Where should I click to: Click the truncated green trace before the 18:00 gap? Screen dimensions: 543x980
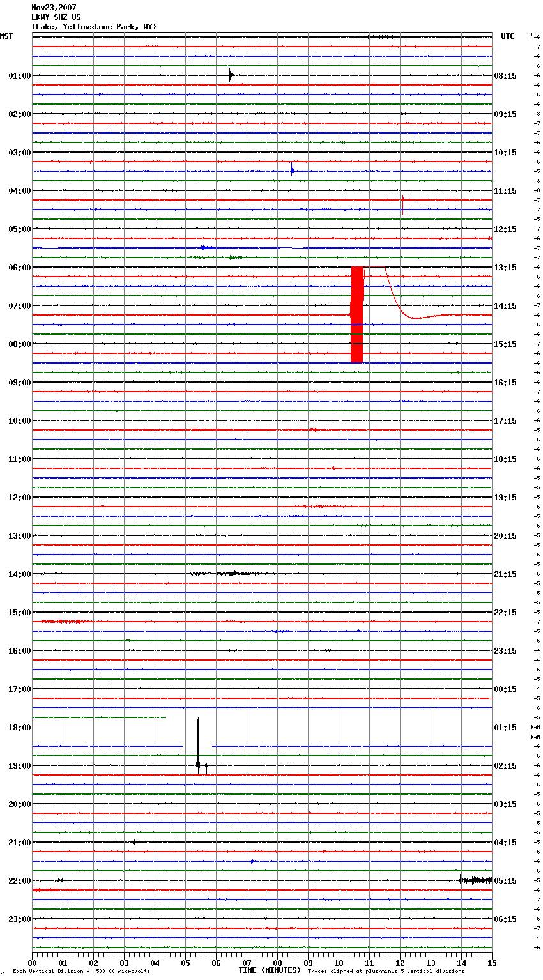click(x=99, y=717)
